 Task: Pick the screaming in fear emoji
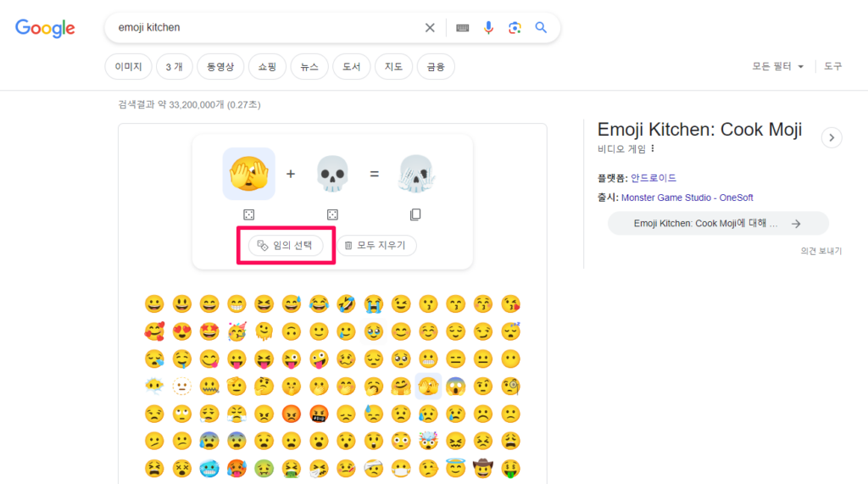[x=455, y=387]
